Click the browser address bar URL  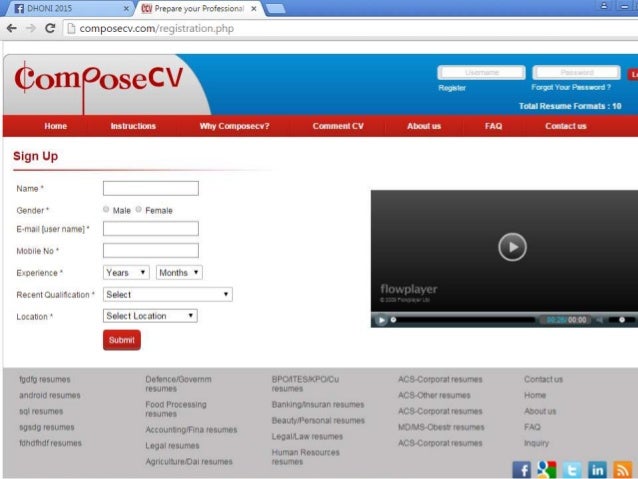pos(157,28)
